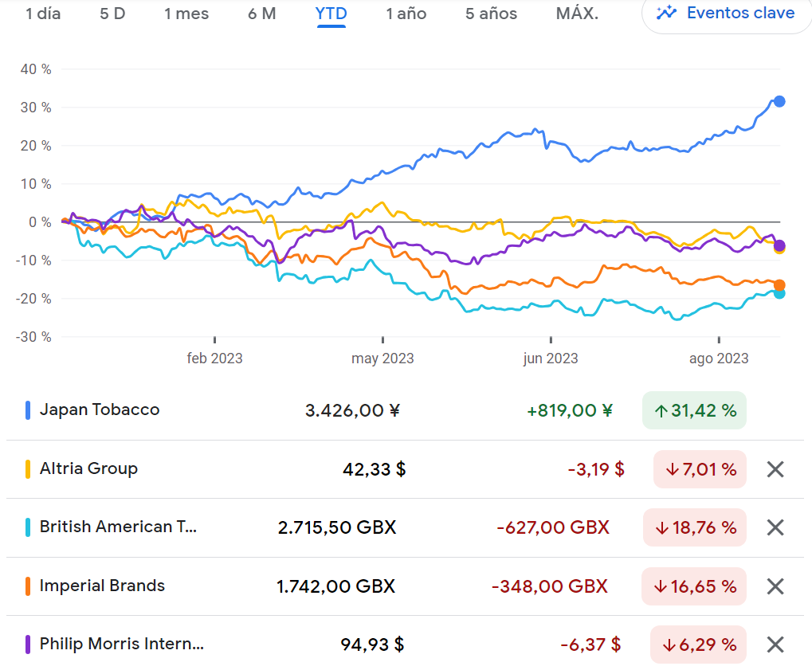
Task: Click the Philip Morris price 94,93 $
Action: [x=372, y=645]
